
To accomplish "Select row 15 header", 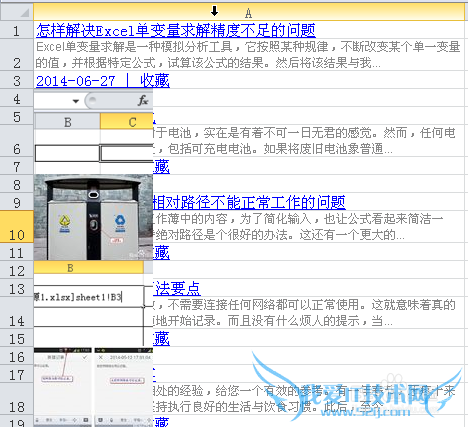I will tap(17, 338).
